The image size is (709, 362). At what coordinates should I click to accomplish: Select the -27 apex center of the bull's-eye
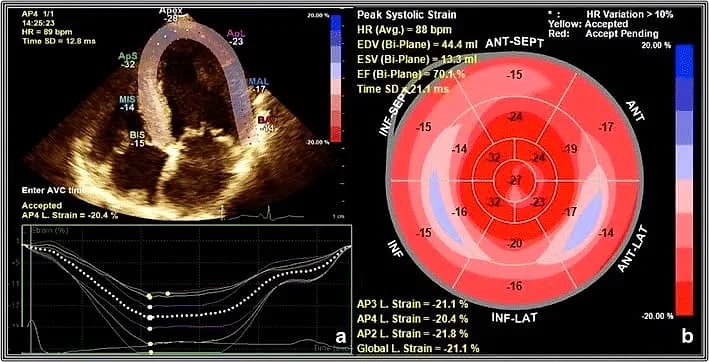tap(515, 181)
